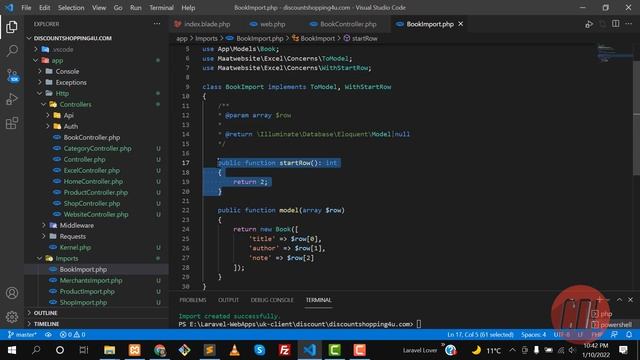Viewport: 640px width, 360px height.
Task: Click Ln 17, Col 5 cursor position indicator
Action: click(x=480, y=335)
